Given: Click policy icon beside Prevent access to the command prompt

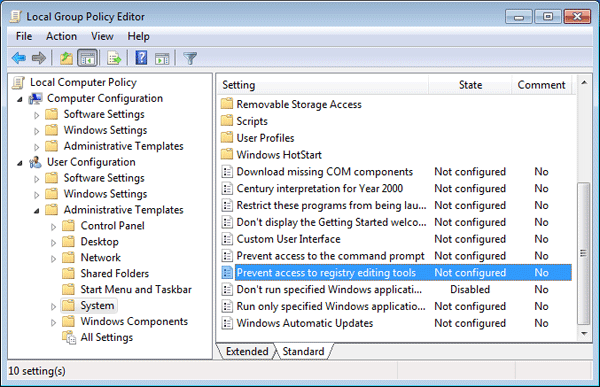Looking at the screenshot, I should (227, 256).
